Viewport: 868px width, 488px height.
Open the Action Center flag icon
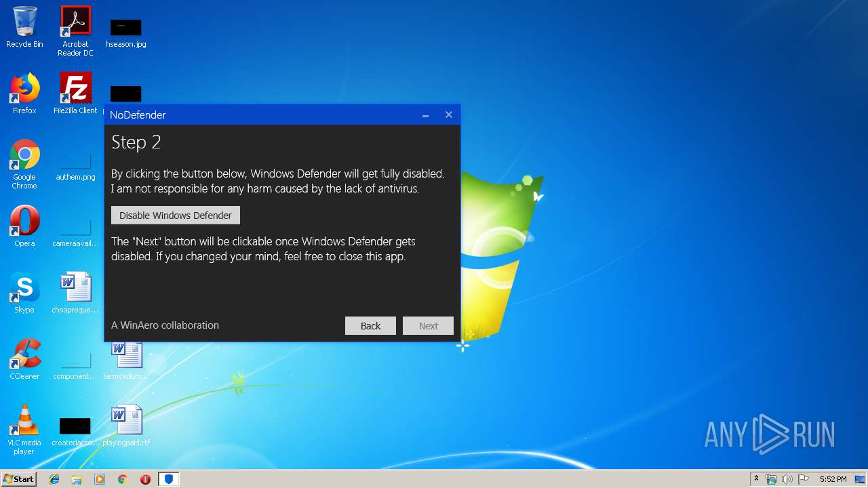tap(804, 479)
